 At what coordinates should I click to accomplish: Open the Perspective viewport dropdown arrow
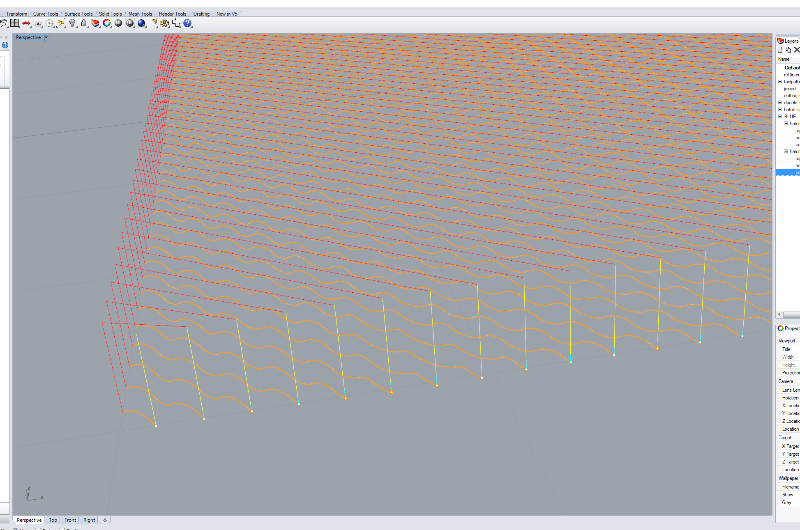(46, 37)
